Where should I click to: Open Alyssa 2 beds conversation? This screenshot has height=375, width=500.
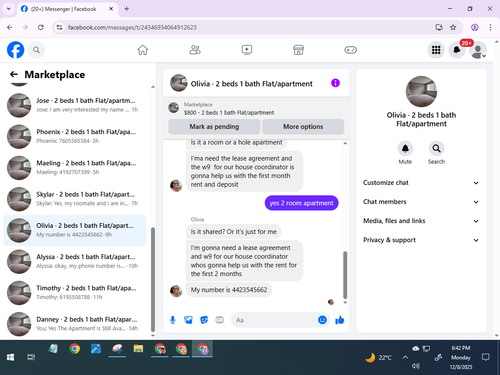75,262
